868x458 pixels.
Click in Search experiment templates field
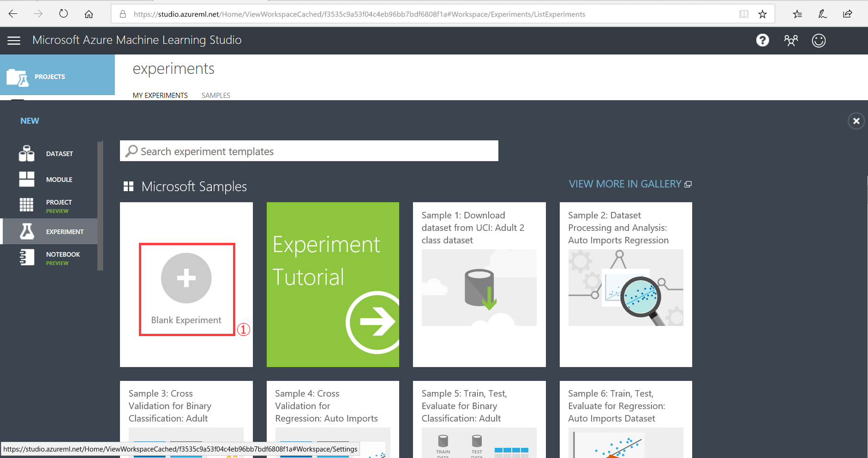click(309, 151)
